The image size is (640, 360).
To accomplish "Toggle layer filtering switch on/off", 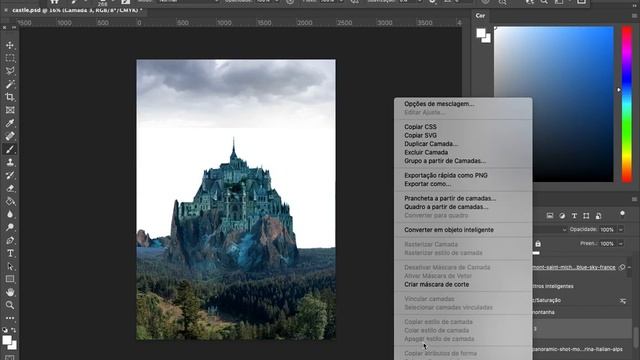I will [x=622, y=214].
